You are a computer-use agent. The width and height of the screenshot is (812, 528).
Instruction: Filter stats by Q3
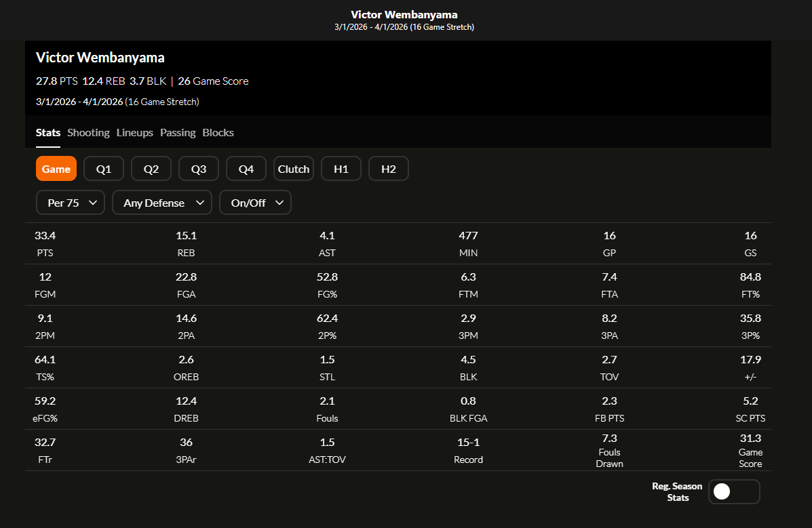point(199,169)
